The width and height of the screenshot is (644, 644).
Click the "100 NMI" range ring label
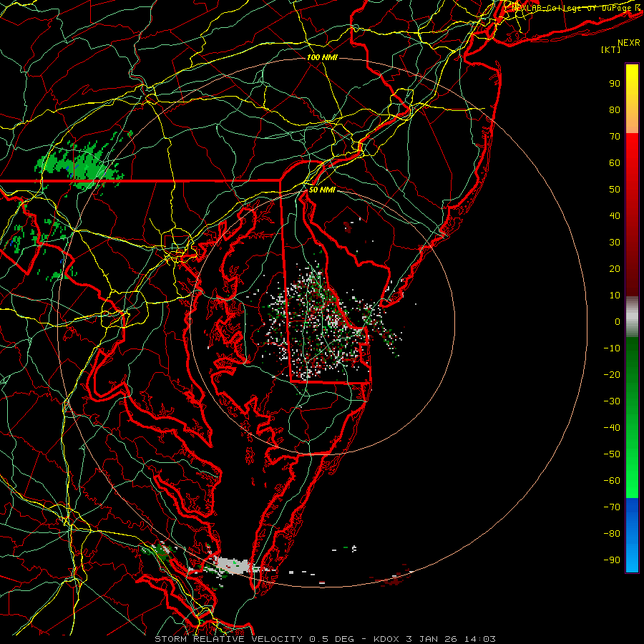click(322, 57)
